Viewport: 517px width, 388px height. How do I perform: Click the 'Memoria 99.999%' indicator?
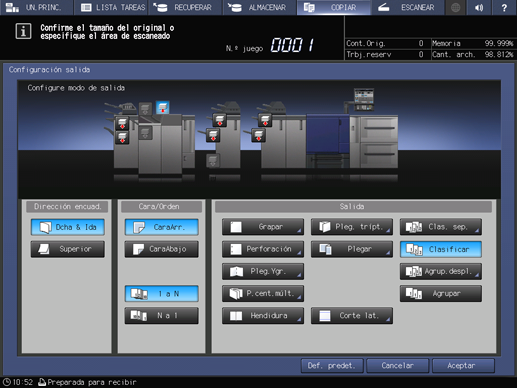click(x=473, y=43)
